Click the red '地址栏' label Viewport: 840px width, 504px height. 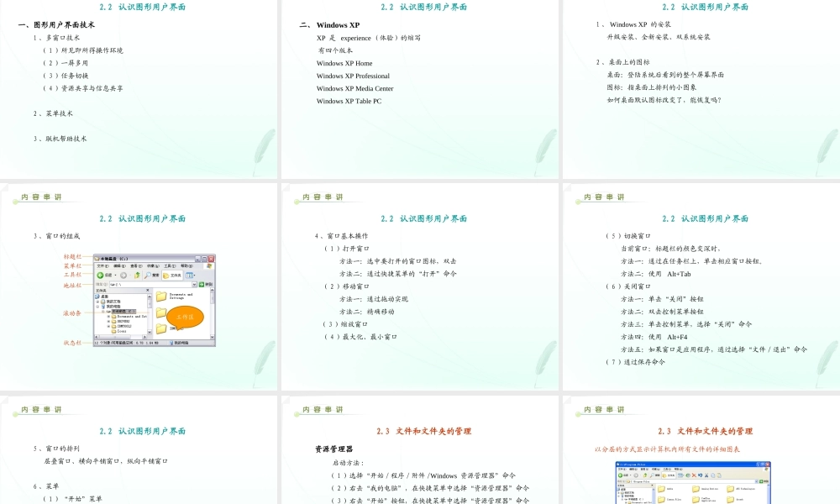(x=72, y=286)
